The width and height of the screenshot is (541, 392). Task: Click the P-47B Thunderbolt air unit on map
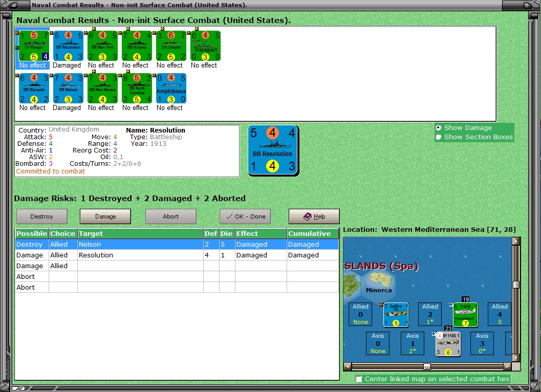point(465,315)
